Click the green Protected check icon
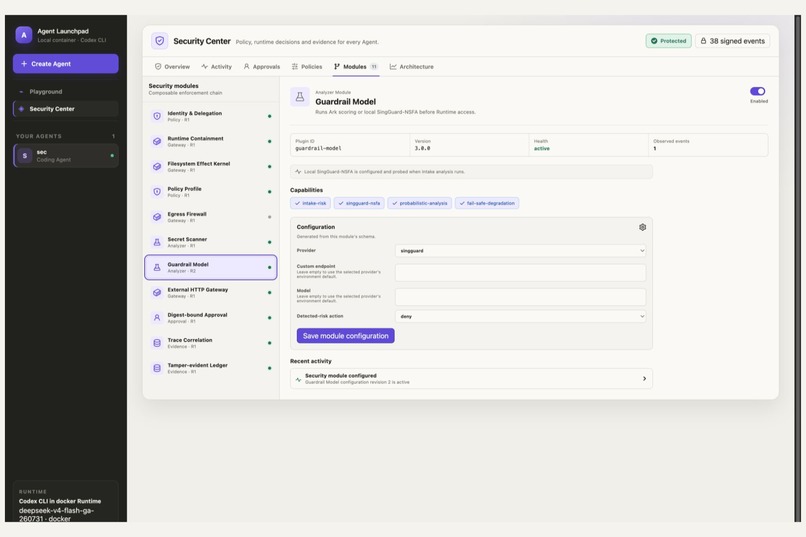806x537 pixels. point(654,41)
